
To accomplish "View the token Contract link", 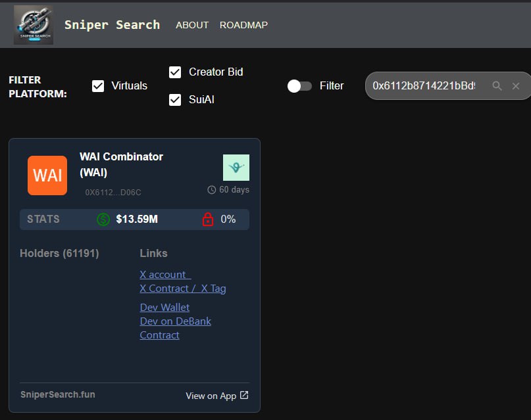I will 159,335.
